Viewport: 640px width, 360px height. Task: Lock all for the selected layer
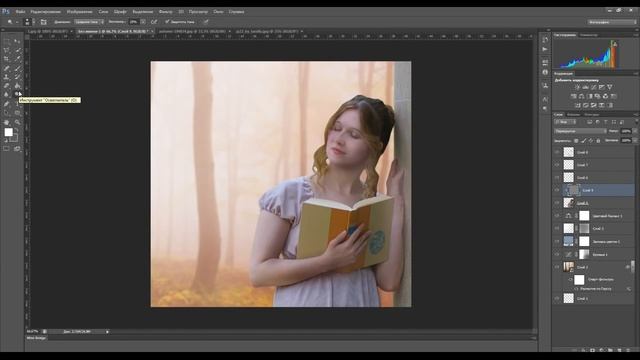tap(598, 140)
